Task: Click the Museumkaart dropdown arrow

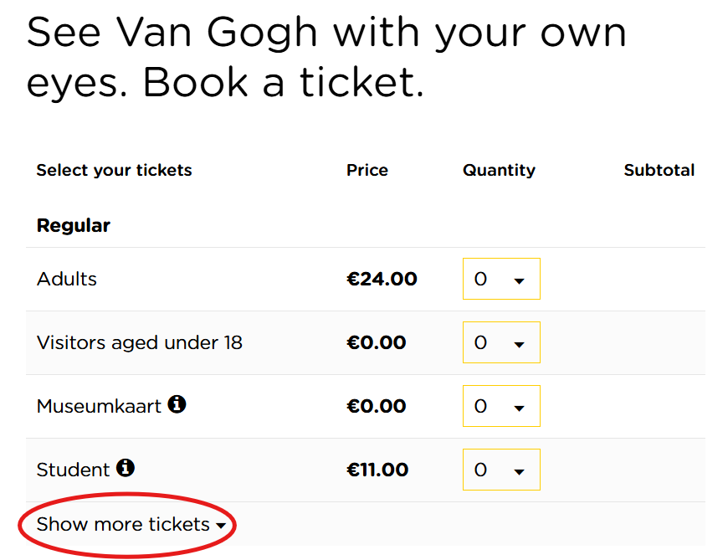Action: [519, 408]
